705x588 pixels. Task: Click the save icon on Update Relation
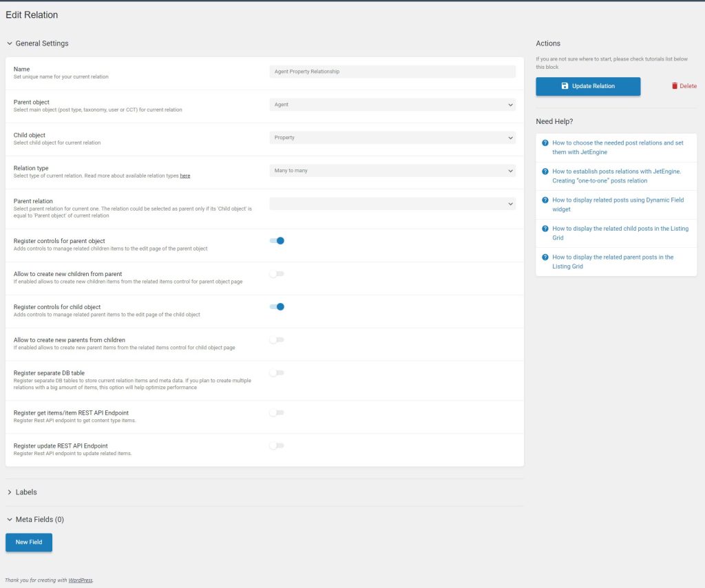[x=565, y=86]
